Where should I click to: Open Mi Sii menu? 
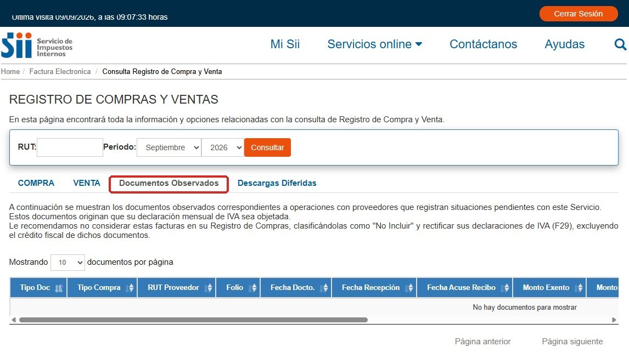[x=285, y=44]
